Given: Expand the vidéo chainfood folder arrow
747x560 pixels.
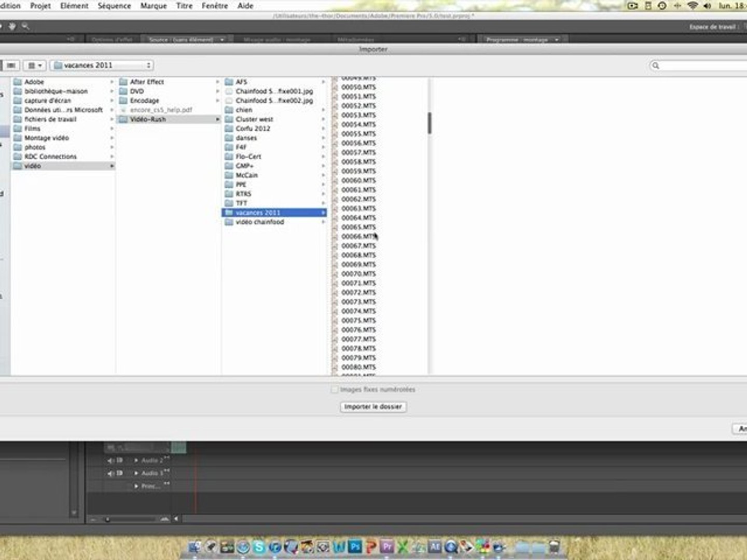Looking at the screenshot, I should pyautogui.click(x=323, y=222).
